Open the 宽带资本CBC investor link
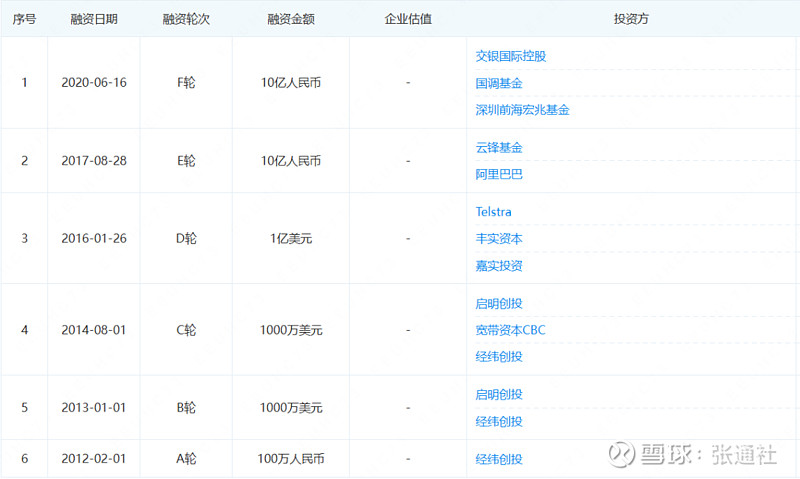The image size is (800, 479). click(x=510, y=330)
